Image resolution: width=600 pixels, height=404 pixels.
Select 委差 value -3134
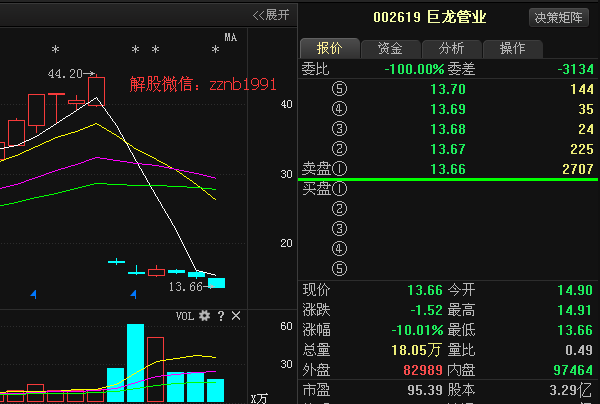pos(576,69)
